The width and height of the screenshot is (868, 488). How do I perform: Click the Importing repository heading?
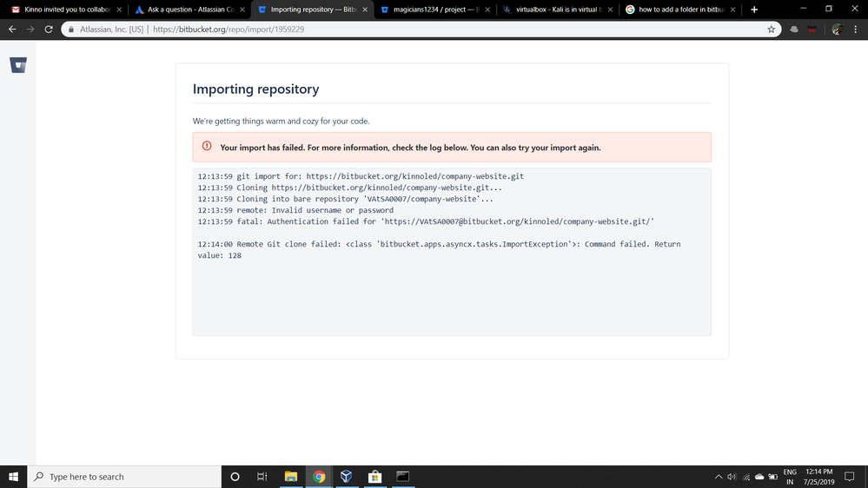pyautogui.click(x=255, y=89)
